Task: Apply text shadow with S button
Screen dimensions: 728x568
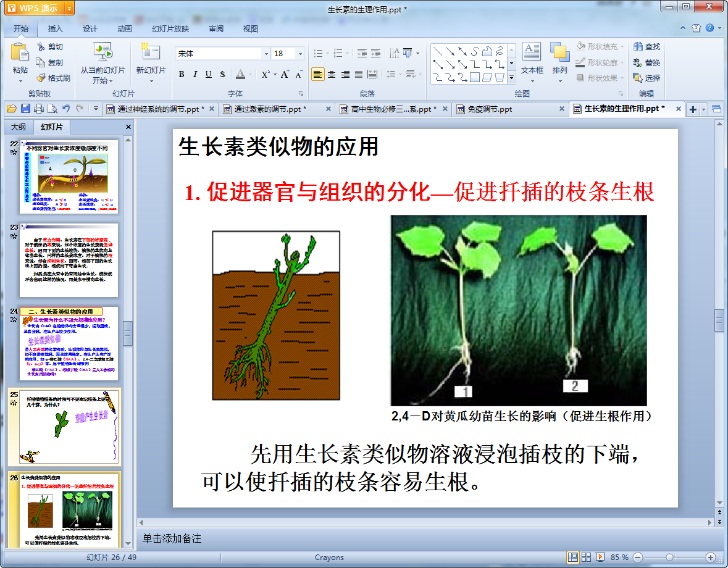Action: point(222,74)
